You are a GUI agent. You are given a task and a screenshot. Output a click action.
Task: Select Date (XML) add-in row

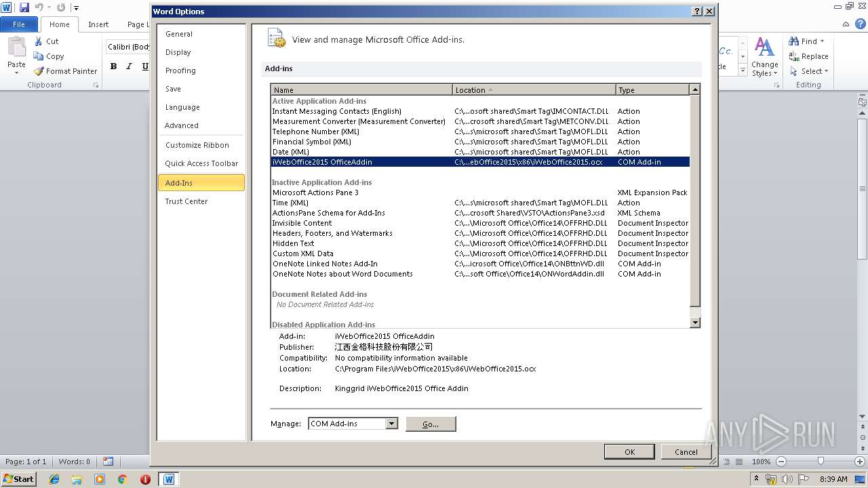(x=480, y=152)
